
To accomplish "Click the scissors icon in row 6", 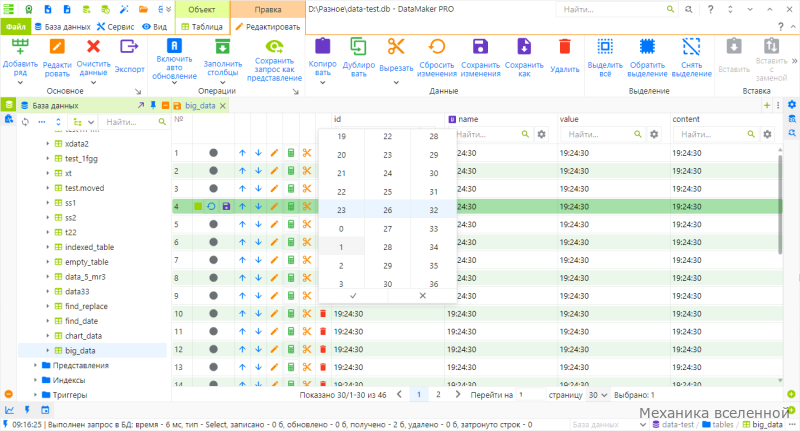I will coord(307,242).
